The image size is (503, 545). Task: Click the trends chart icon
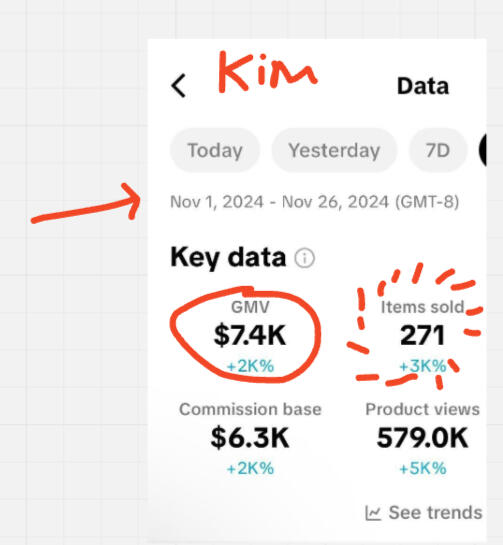tap(373, 513)
